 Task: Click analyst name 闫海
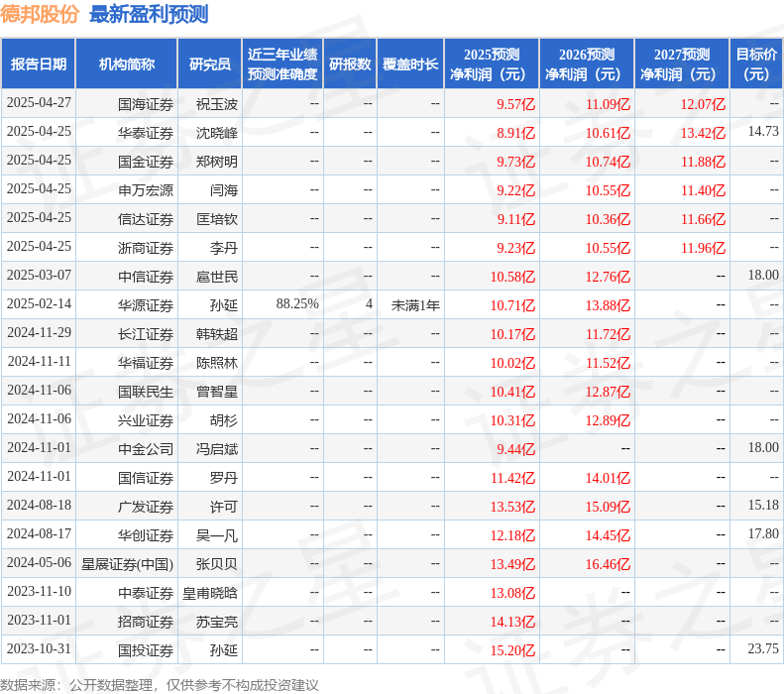coord(223,190)
